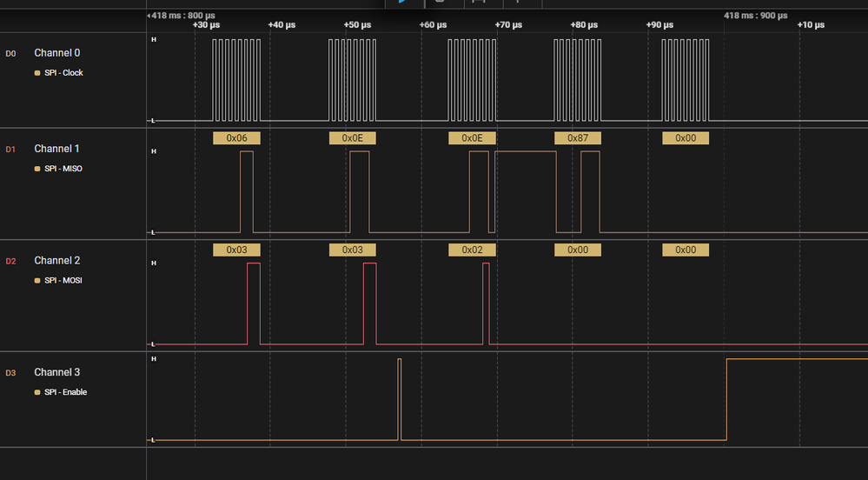
Task: Select the MISO 0x06 decoded byte bubble
Action: [x=236, y=138]
